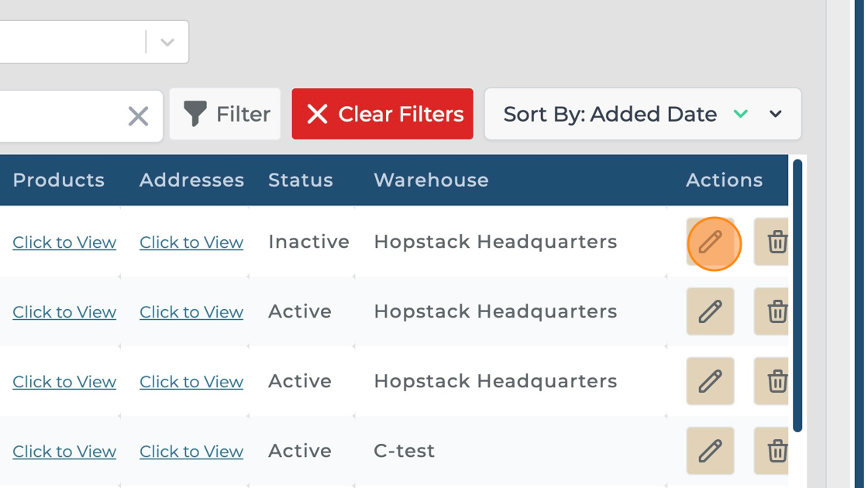Toggle sort direction with green chevron
868x488 pixels.
(x=741, y=115)
